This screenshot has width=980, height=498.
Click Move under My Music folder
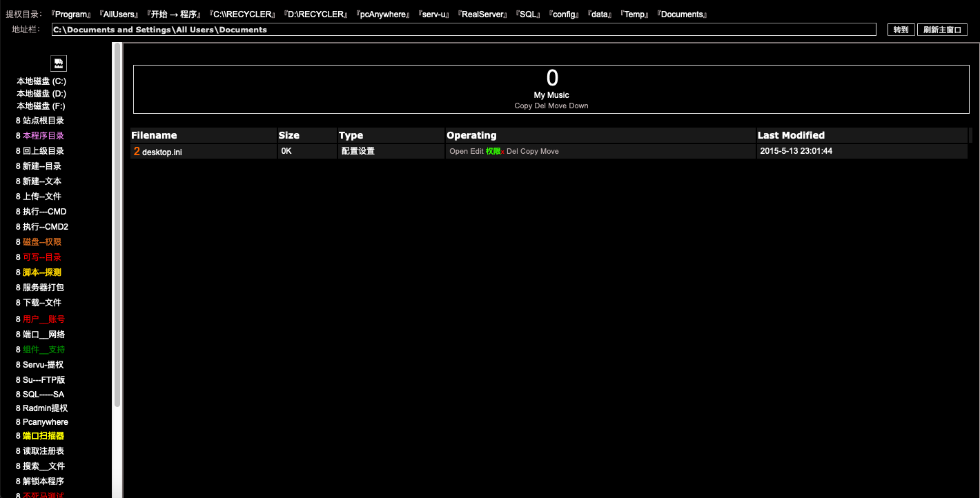tap(558, 106)
